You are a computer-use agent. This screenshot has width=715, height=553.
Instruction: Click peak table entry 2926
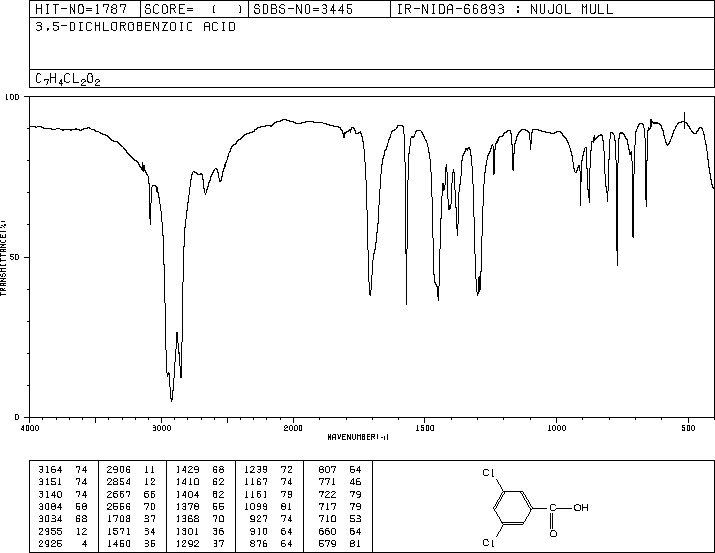(50, 544)
